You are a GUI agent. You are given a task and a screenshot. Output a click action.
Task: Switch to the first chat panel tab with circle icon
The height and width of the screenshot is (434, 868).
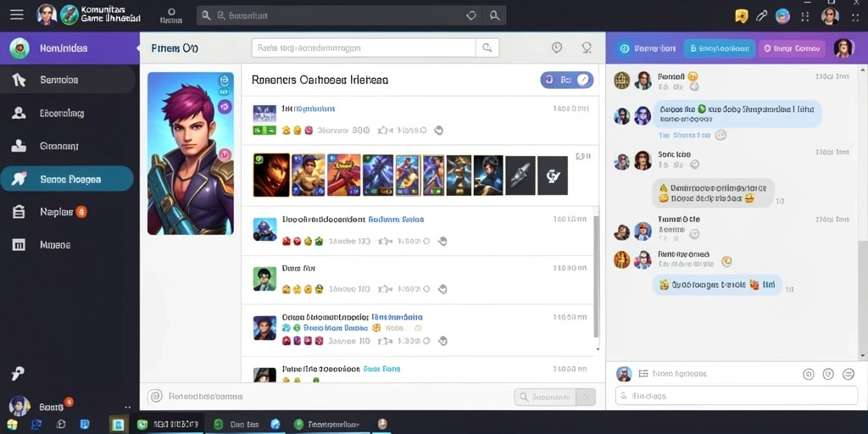point(647,48)
